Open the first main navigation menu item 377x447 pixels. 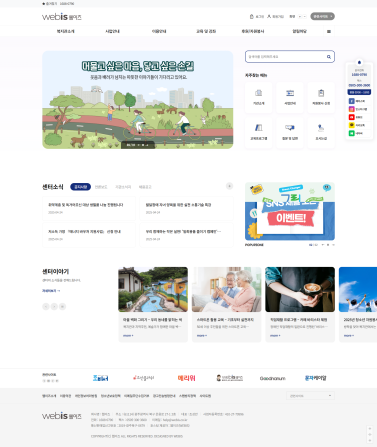[x=65, y=31]
